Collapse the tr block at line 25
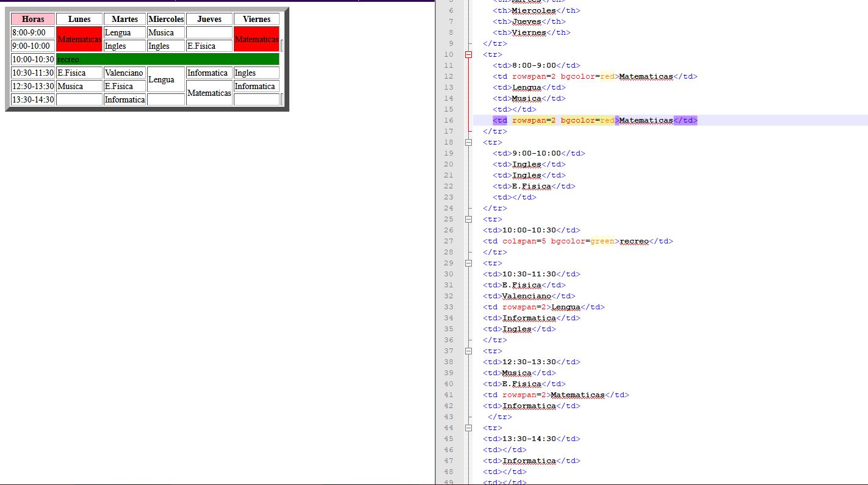This screenshot has height=485, width=868. (x=469, y=219)
